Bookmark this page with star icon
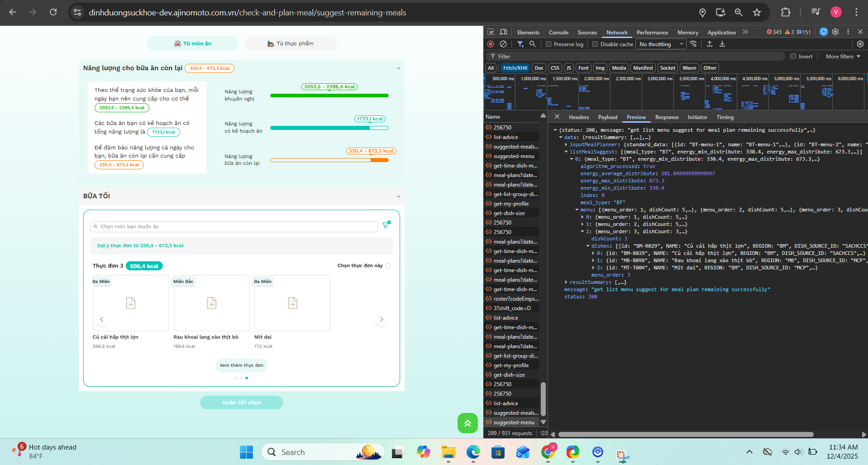This screenshot has width=868, height=465. coord(757,13)
